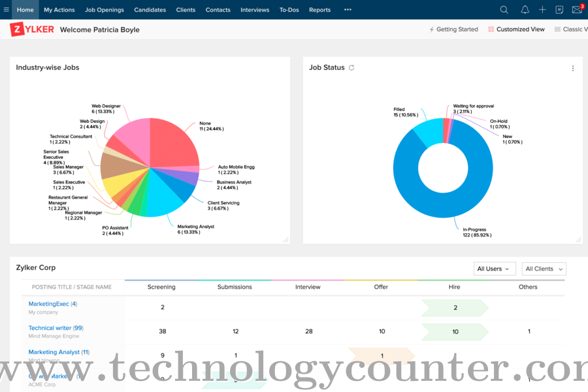Click Technical writer Interview count 28
588x392 pixels.
point(308,331)
